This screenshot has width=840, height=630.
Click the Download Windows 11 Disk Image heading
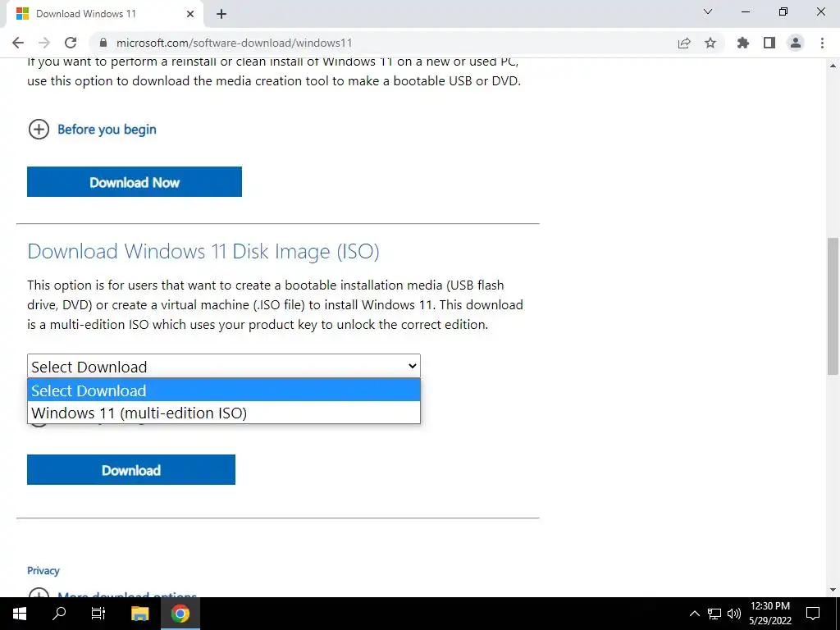pos(203,252)
